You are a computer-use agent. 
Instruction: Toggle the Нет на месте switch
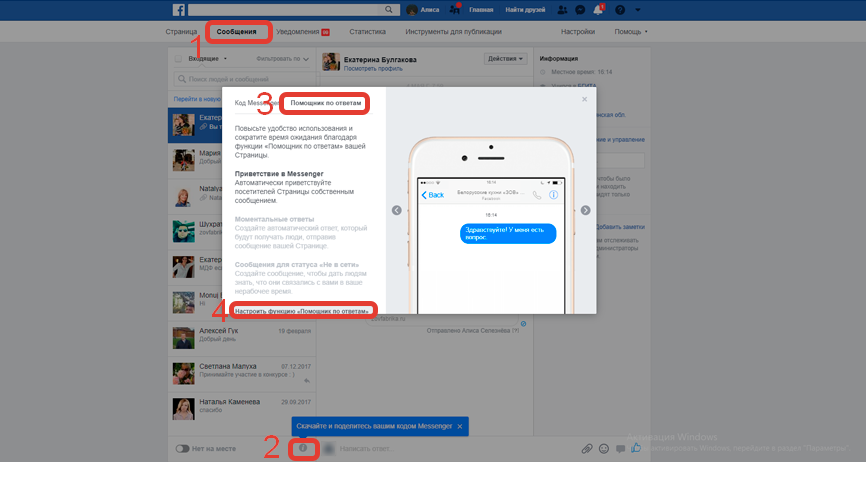(182, 449)
